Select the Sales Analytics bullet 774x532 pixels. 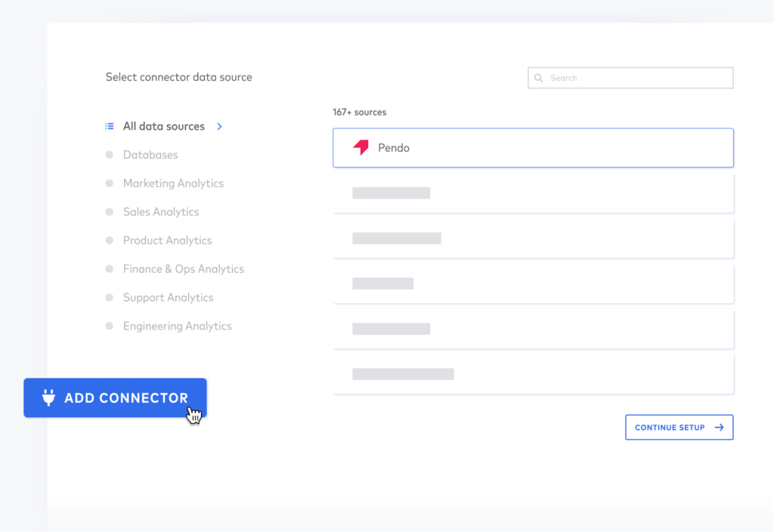109,212
